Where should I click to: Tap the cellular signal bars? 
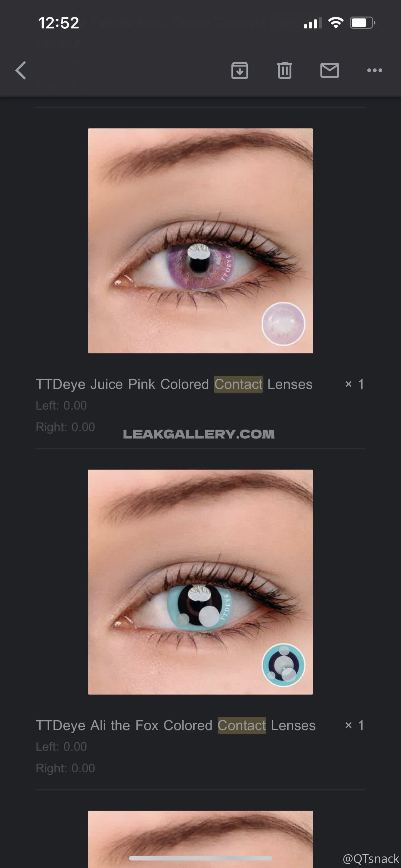click(x=312, y=23)
